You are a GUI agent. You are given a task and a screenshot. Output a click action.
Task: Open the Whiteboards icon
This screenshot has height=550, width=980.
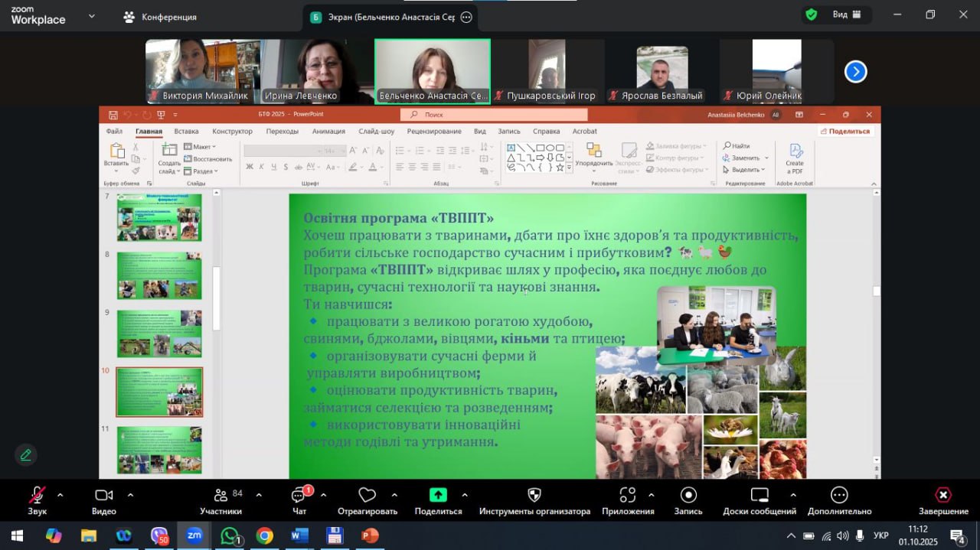point(759,495)
